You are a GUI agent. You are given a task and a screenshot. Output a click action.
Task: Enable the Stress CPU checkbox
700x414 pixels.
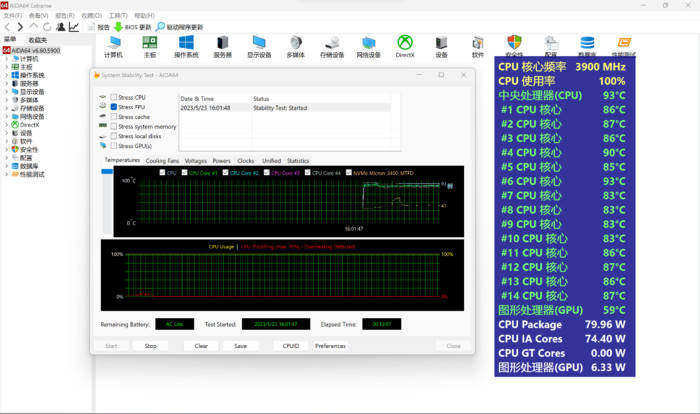[114, 97]
